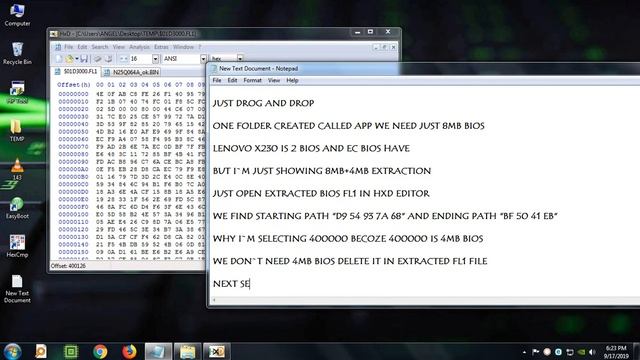640x360 pixels.
Task: Click the Notepad title bar icon
Action: [x=213, y=69]
